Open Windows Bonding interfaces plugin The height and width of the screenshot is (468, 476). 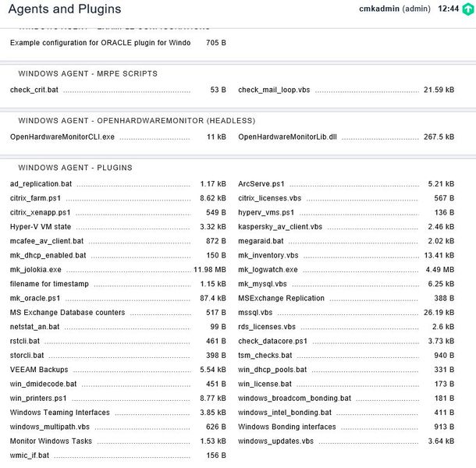287,427
